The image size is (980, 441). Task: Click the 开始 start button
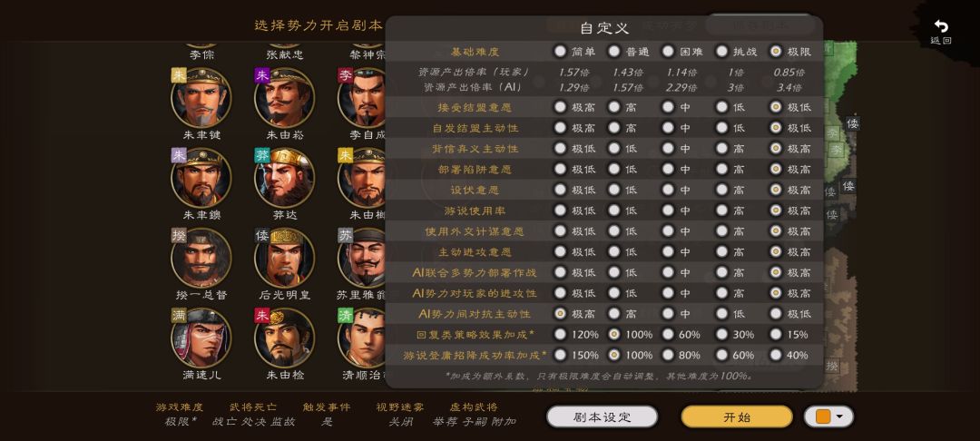pos(737,416)
